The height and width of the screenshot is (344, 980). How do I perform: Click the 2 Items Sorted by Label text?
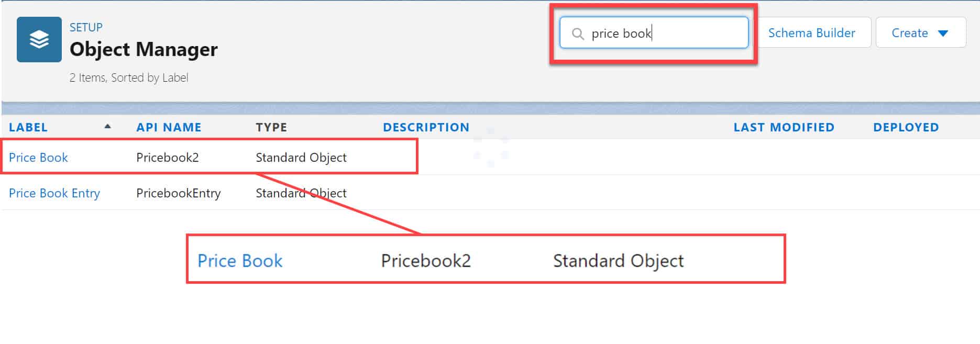tap(128, 77)
